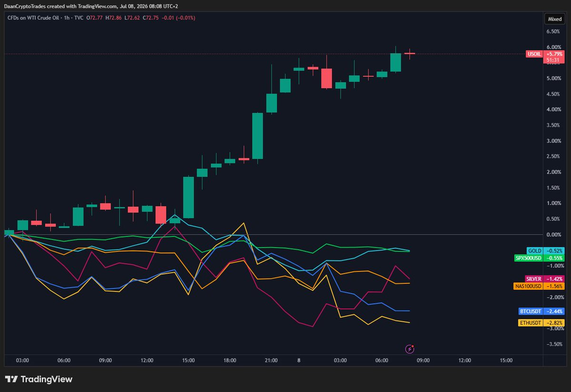Click the NAS100USD series label
571x392 pixels.
point(528,286)
